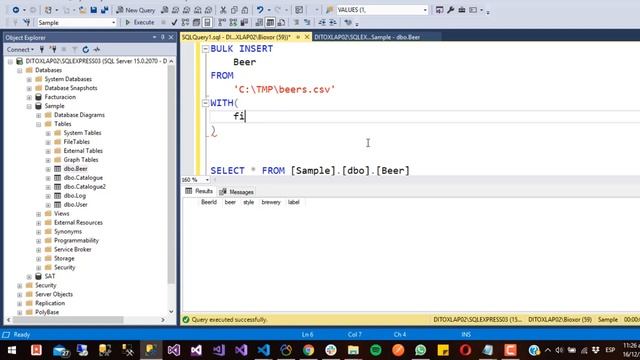Click the BeerId column header
This screenshot has height=360, width=640.
[x=209, y=202]
